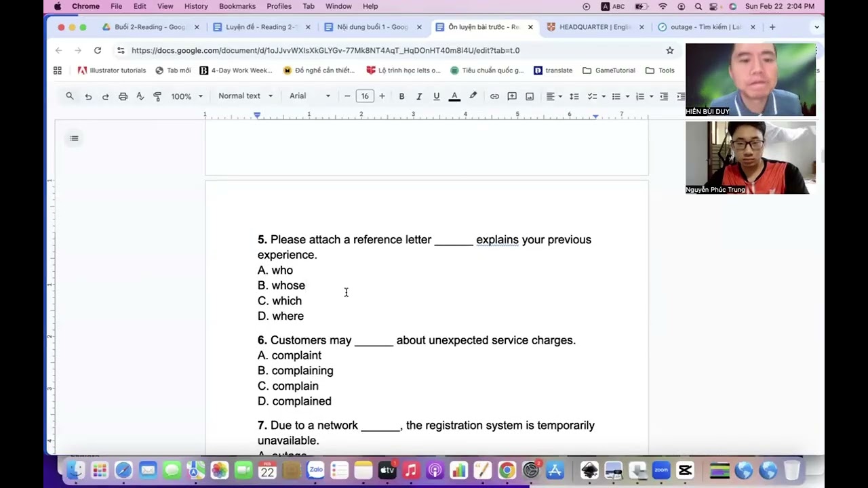Open the translate bookmark
Image resolution: width=868 pixels, height=488 pixels.
(553, 70)
